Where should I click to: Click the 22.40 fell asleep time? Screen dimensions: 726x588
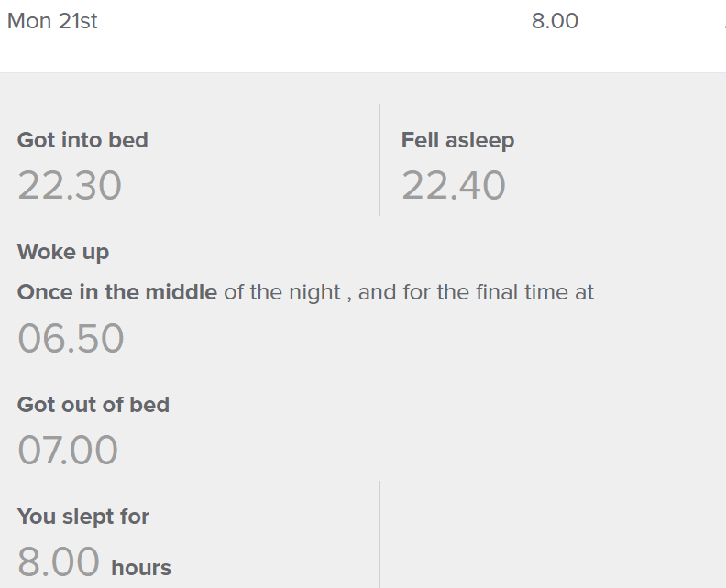pos(454,186)
